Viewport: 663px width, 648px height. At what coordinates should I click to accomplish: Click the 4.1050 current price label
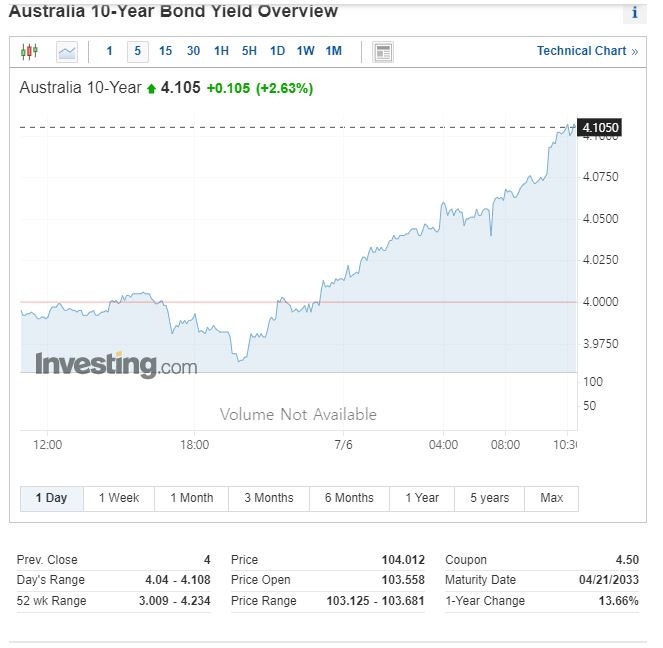[600, 128]
